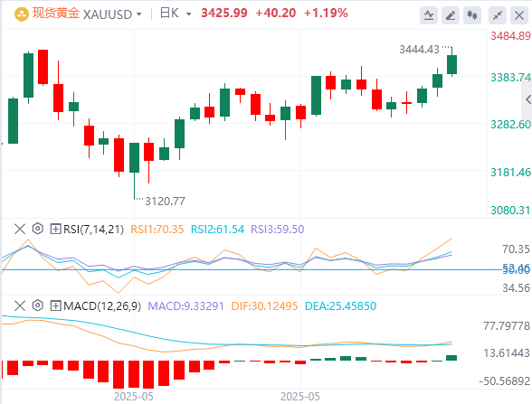The image size is (532, 404).
Task: Click the gold XAUUSD logo icon
Action: pos(22,14)
